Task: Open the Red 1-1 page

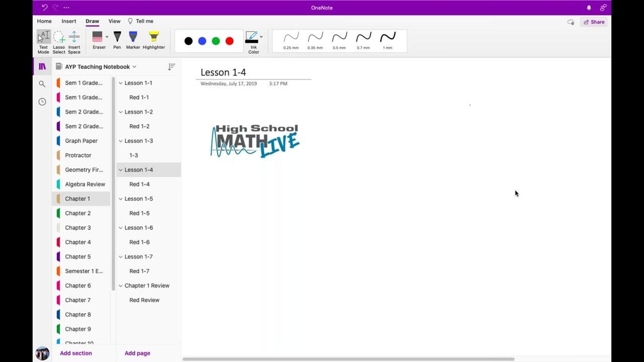Action: 148,98
